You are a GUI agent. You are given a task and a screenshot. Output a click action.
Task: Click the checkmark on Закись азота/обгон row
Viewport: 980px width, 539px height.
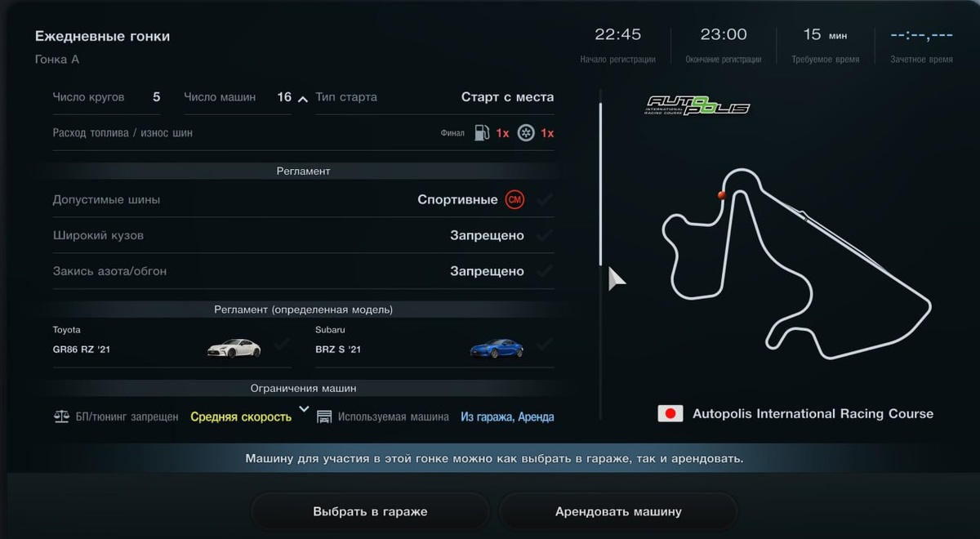[x=545, y=271]
